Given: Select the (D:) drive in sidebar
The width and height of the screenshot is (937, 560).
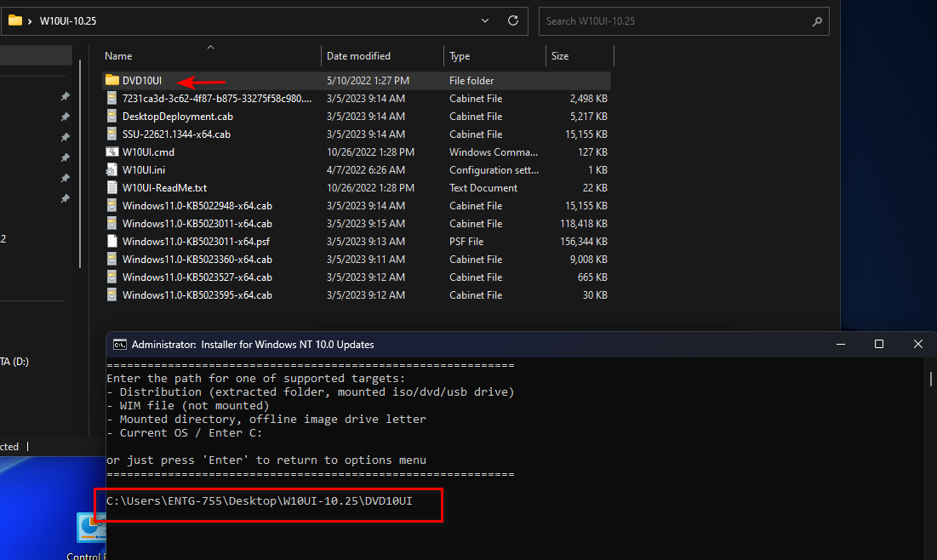Looking at the screenshot, I should (x=14, y=362).
